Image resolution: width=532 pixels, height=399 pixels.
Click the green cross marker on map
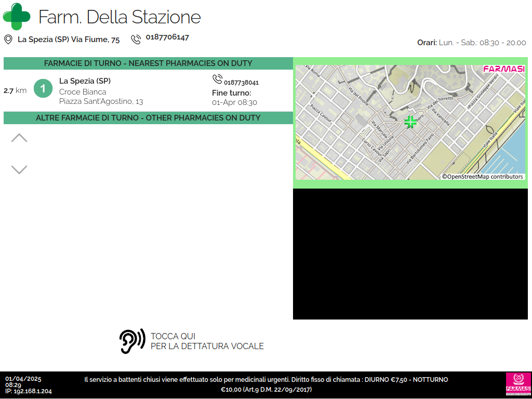tap(410, 122)
